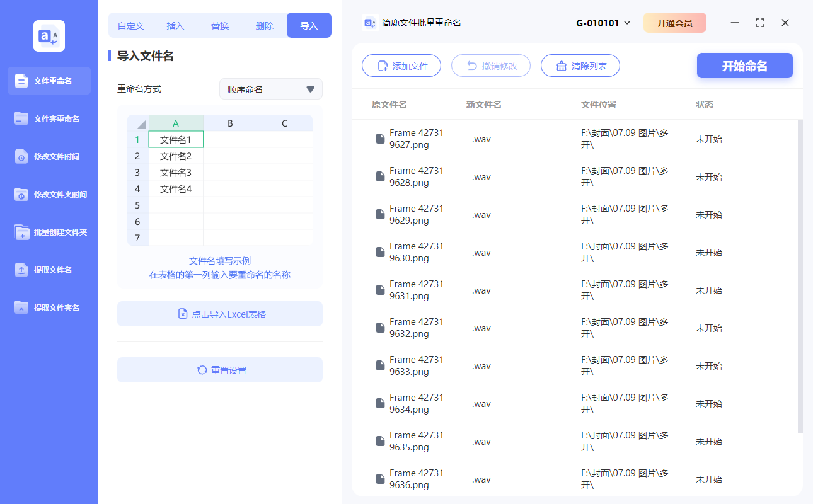Select the 批量创建文件夹 tool
Screen dimensions: 813x504
click(x=49, y=232)
